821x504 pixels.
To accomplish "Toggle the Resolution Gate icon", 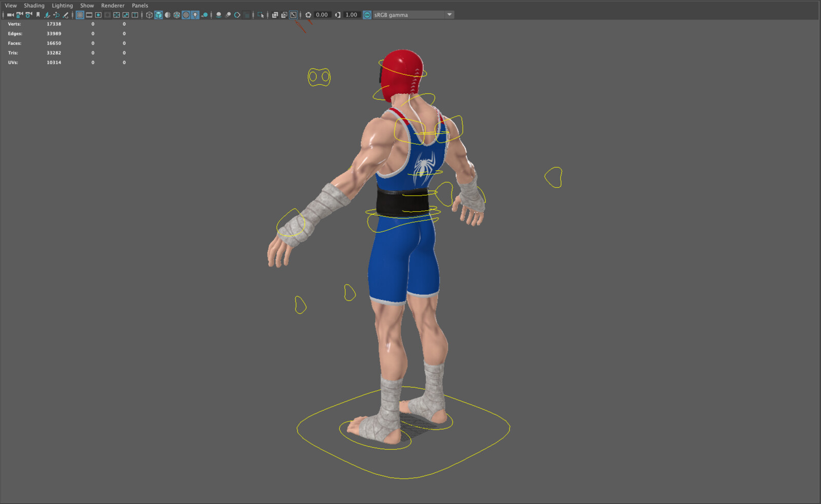I will (x=99, y=15).
